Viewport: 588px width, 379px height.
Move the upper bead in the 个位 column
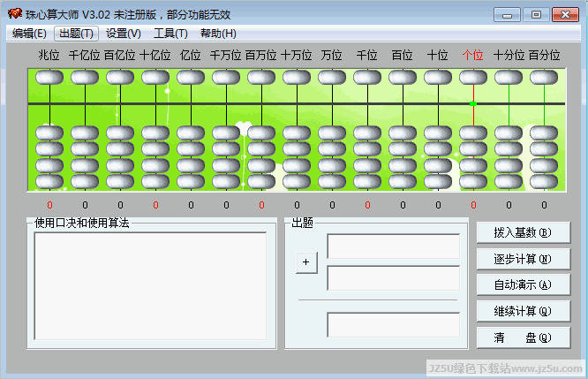tap(473, 78)
